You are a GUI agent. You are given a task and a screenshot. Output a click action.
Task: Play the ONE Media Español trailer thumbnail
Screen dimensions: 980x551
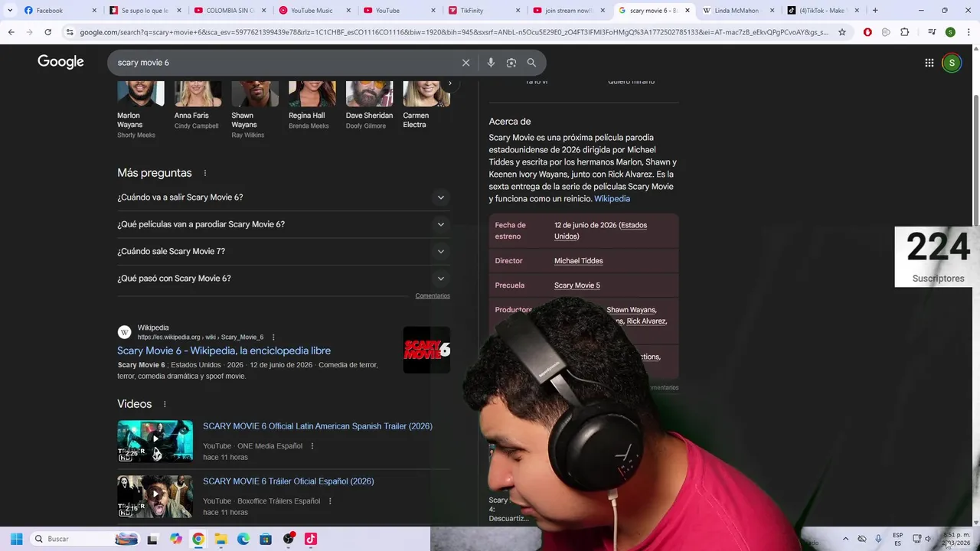pyautogui.click(x=155, y=441)
